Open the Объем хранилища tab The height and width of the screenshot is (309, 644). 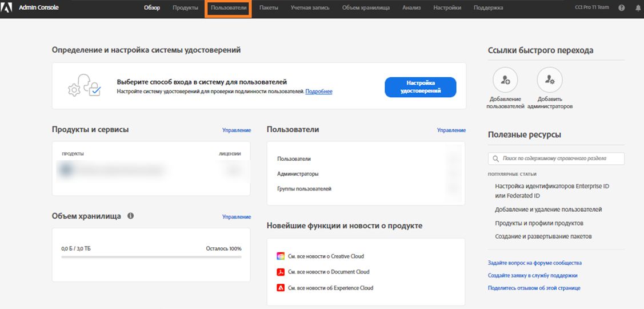[x=366, y=8]
